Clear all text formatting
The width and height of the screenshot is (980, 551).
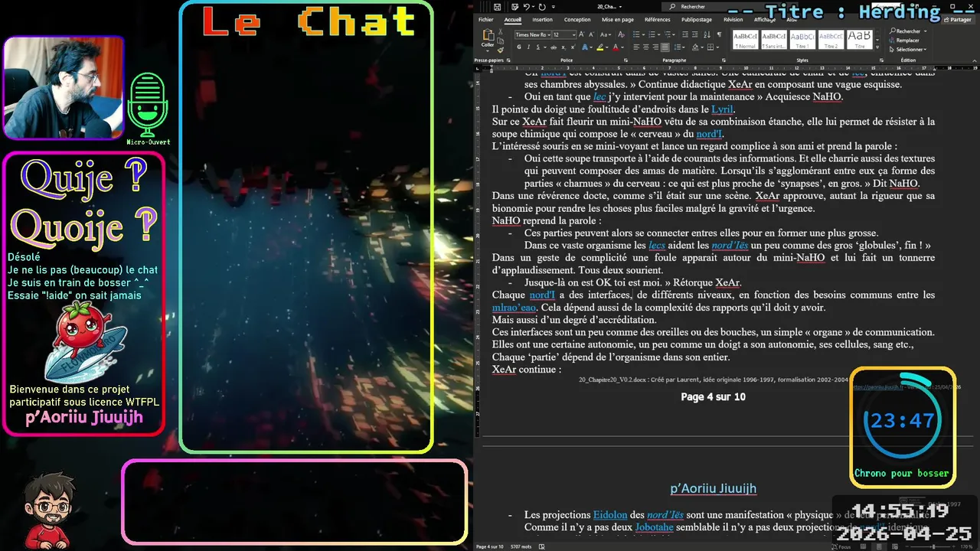click(621, 34)
